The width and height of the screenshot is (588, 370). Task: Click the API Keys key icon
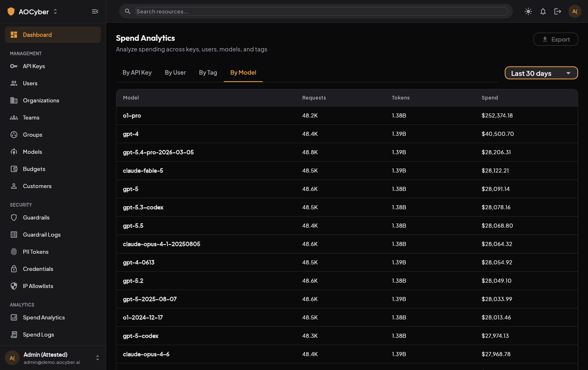tap(14, 66)
